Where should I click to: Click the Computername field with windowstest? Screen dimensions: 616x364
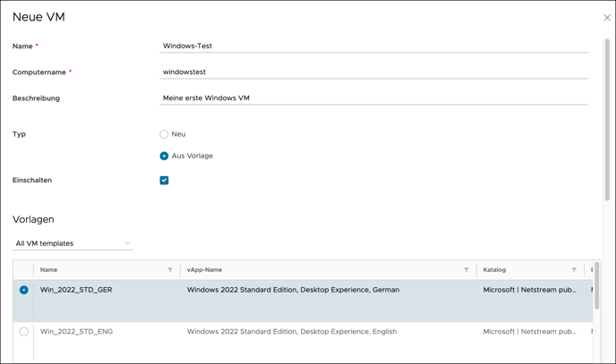coord(373,72)
